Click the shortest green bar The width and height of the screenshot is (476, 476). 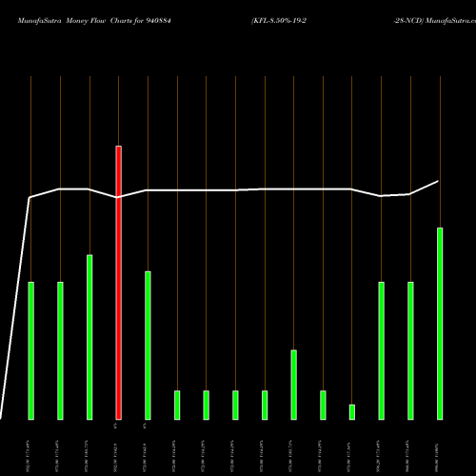[352, 412]
